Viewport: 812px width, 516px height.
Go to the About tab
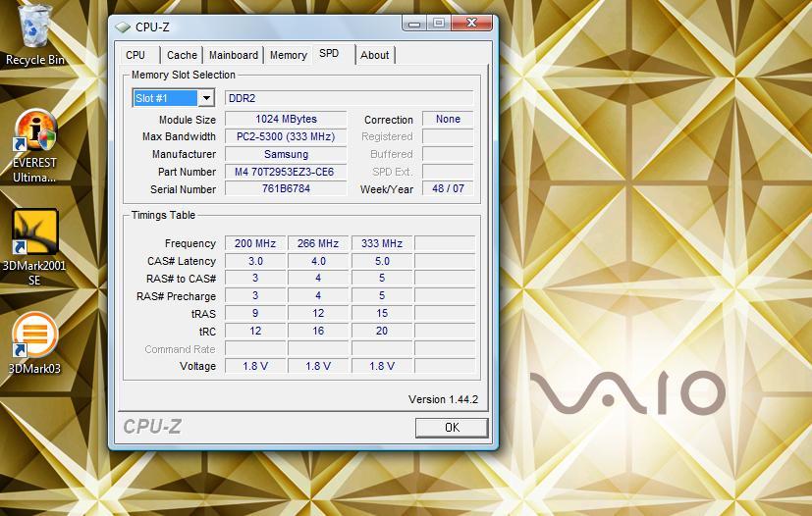tap(375, 55)
